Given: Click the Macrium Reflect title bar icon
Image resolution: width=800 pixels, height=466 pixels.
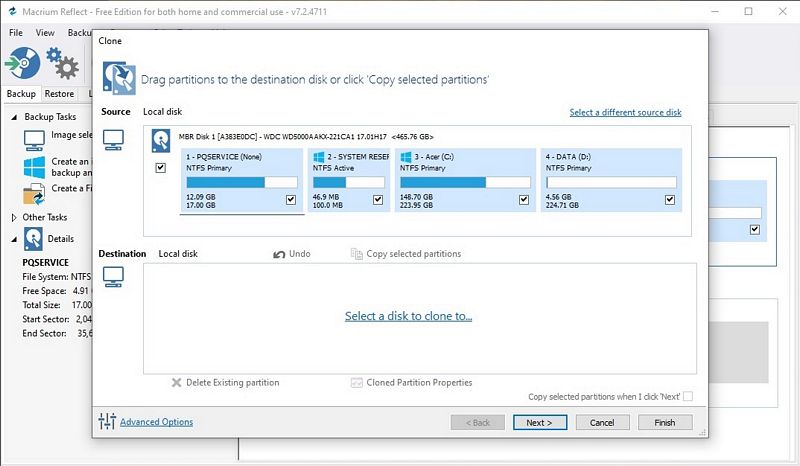Looking at the screenshot, I should click(x=12, y=11).
